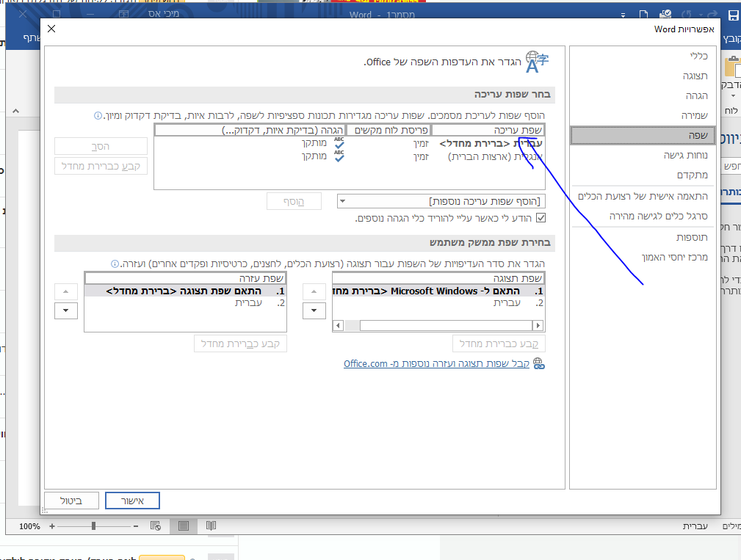The image size is (741, 560).
Task: Click the language preferences globe-A icon
Action: (x=537, y=62)
